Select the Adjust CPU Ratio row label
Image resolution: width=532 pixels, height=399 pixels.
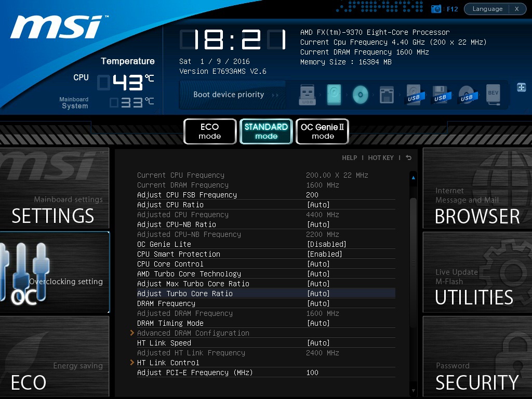pyautogui.click(x=170, y=205)
